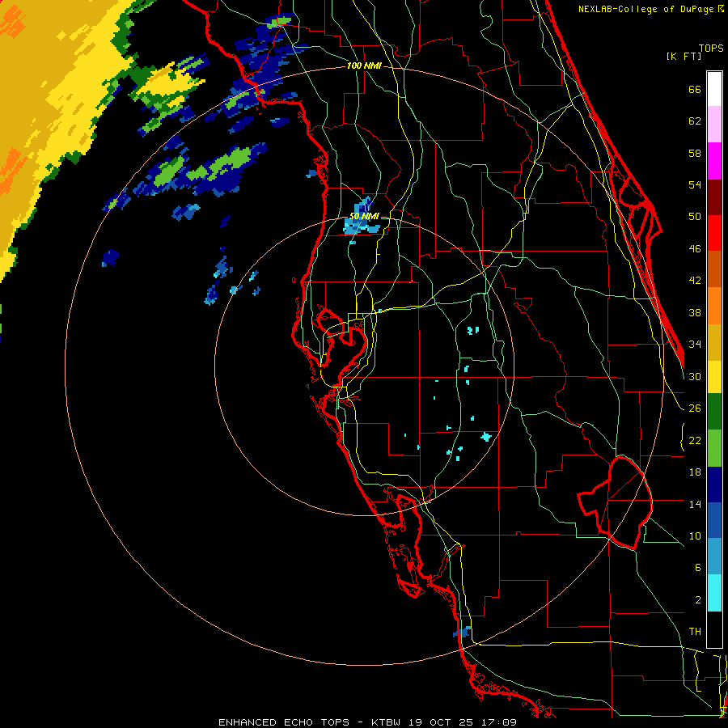728x728 pixels.
Task: Click the "14" legend value
Action: click(x=695, y=504)
